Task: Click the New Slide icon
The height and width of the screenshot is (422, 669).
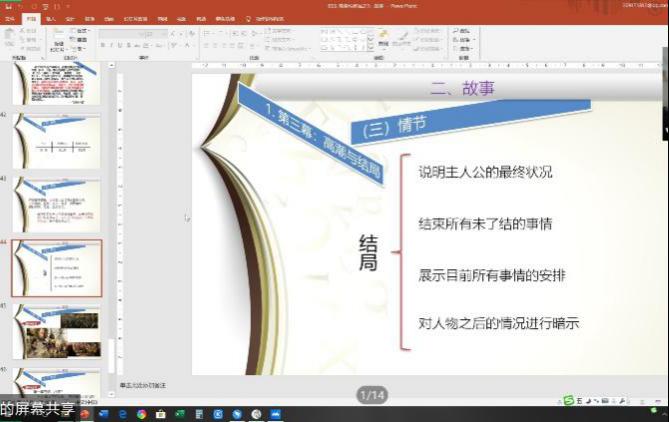Action: (x=58, y=38)
